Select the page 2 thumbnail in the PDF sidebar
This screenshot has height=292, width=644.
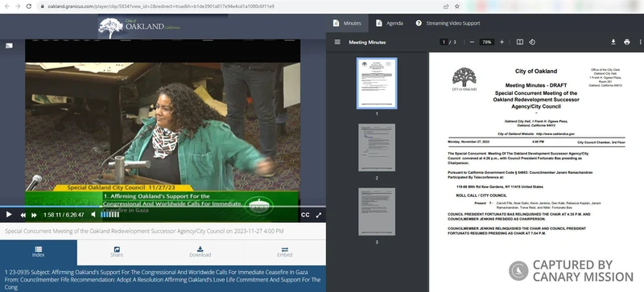click(377, 147)
